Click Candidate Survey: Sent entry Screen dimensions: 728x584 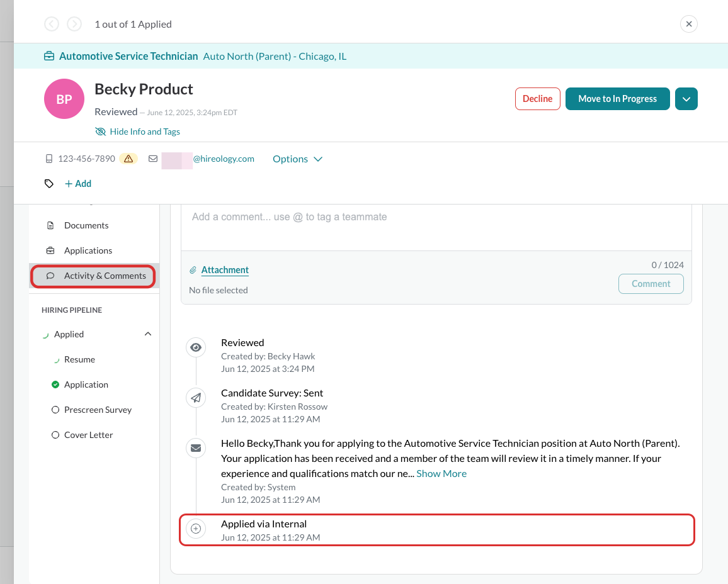[x=272, y=393]
